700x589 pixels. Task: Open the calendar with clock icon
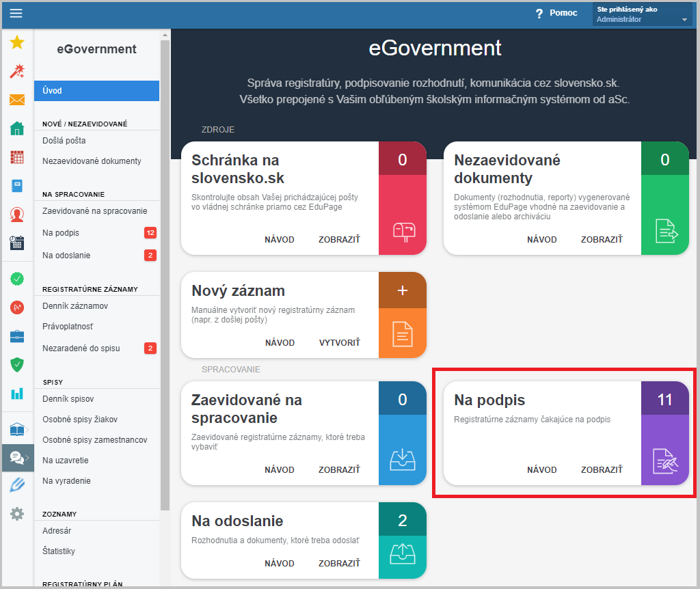pos(17,243)
